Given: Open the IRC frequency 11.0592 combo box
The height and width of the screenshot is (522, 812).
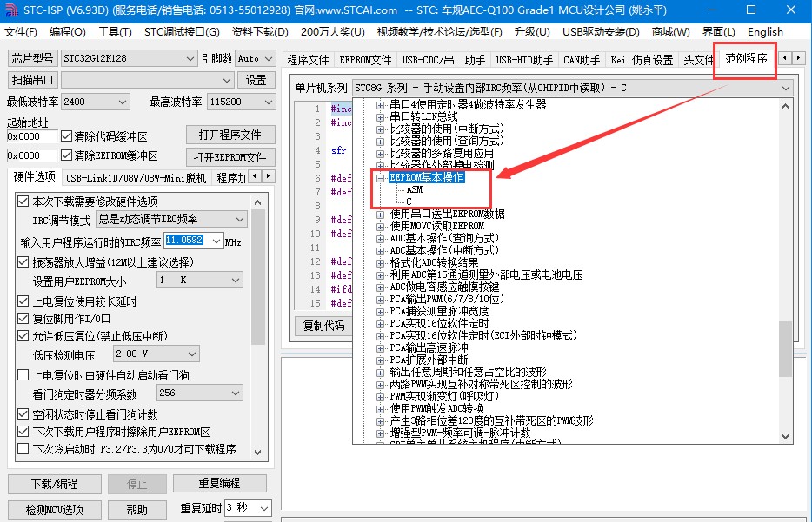Looking at the screenshot, I should pyautogui.click(x=194, y=241).
